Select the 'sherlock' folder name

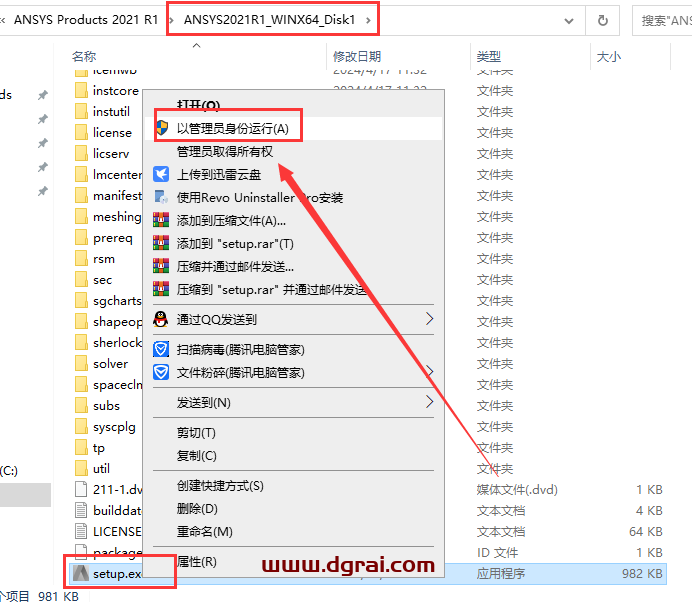[x=117, y=342]
